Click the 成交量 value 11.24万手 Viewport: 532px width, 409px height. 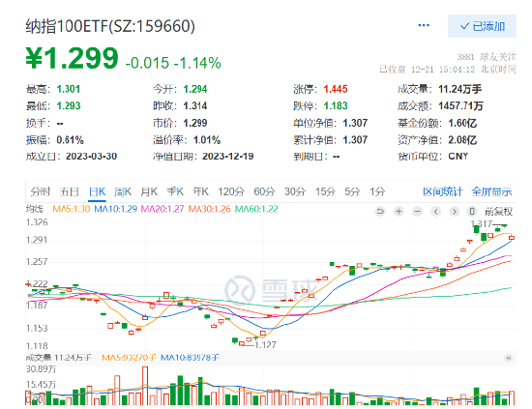coord(460,89)
